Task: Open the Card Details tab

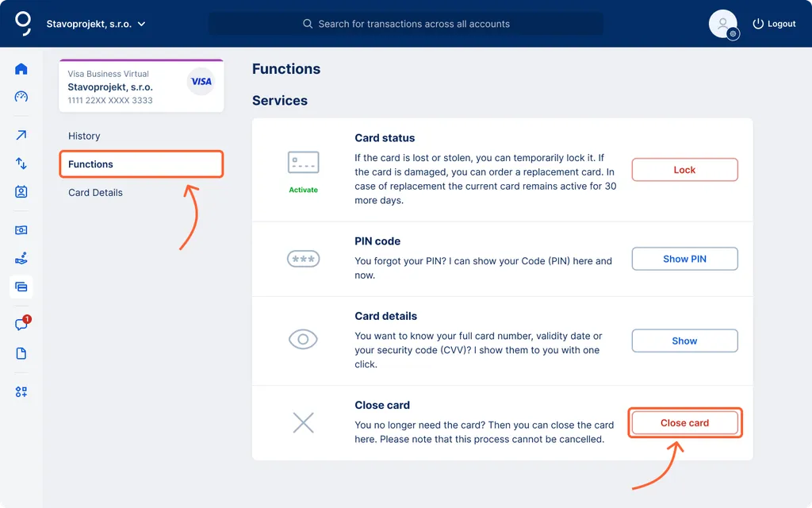Action: 95,192
